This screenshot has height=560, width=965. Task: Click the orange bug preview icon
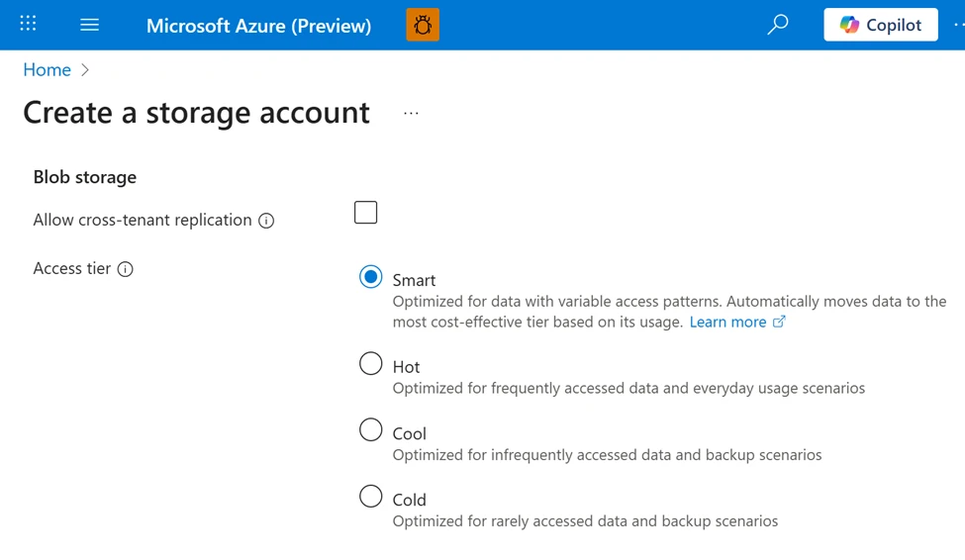[423, 25]
